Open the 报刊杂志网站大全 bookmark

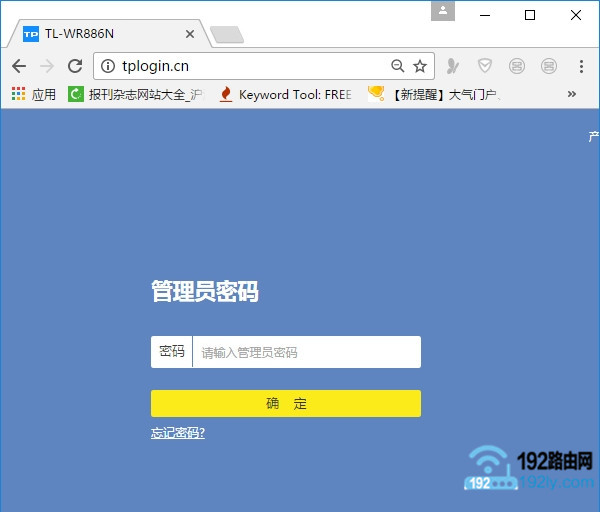[x=134, y=94]
